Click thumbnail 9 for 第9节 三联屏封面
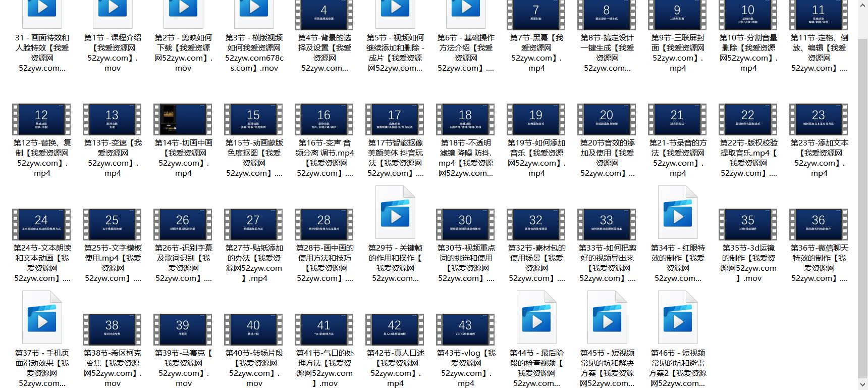This screenshot has width=868, height=390. (x=677, y=15)
